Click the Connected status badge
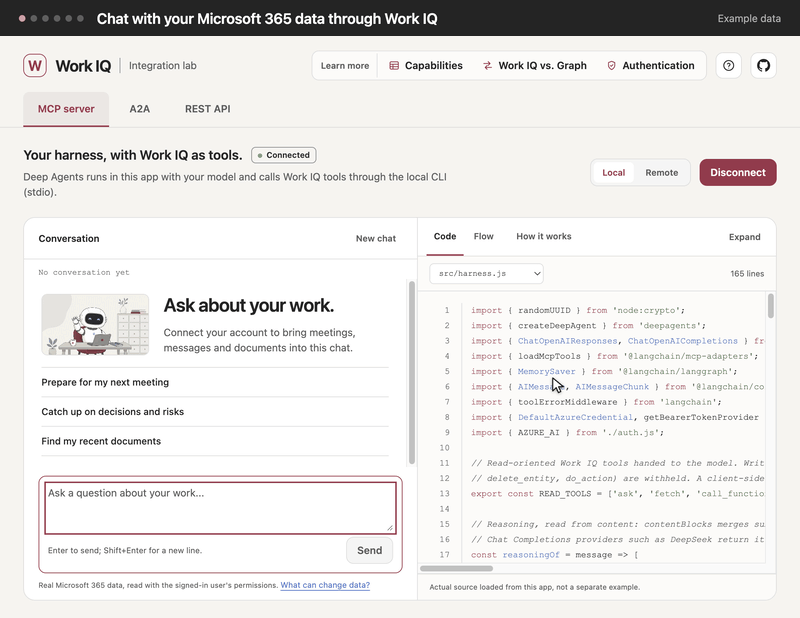The width and height of the screenshot is (800, 618). coord(284,155)
